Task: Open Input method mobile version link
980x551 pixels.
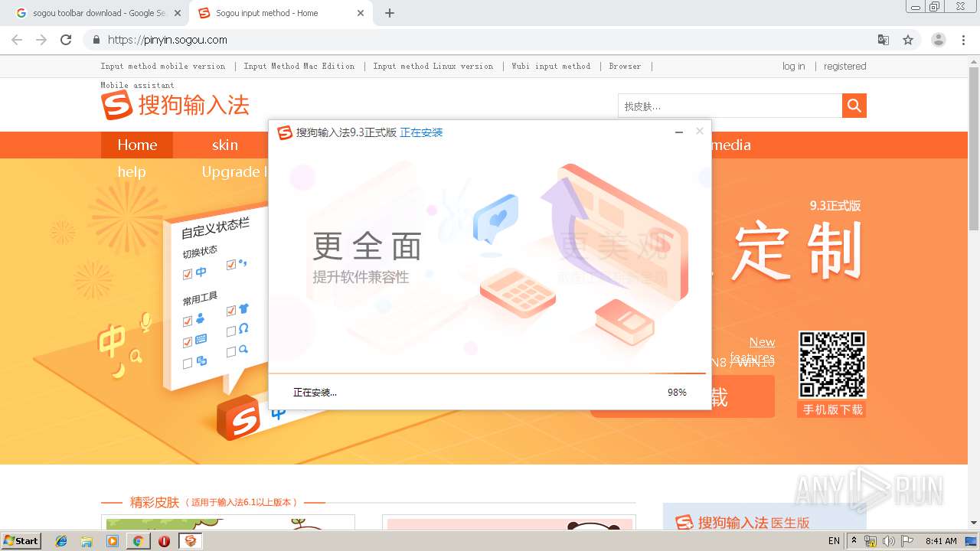Action: coord(163,67)
